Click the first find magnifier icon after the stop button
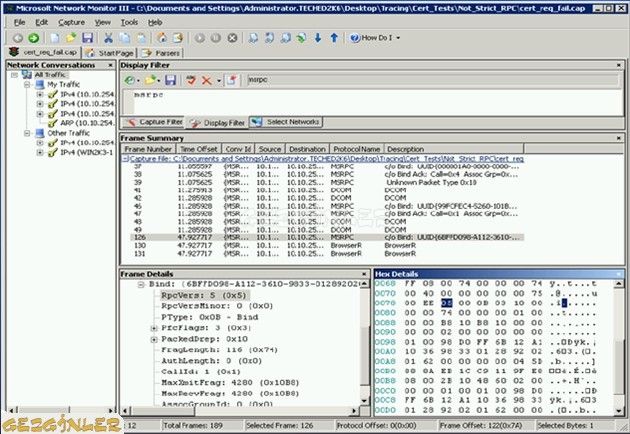 pos(253,38)
